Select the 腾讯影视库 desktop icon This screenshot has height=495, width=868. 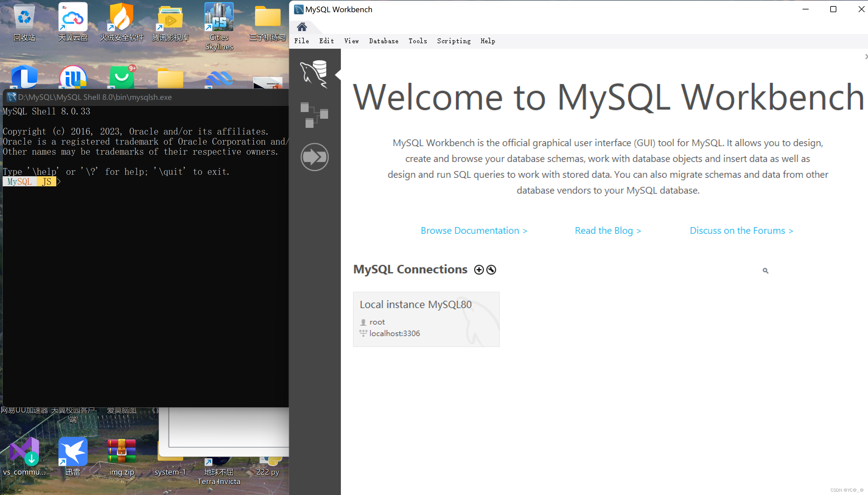[x=170, y=23]
